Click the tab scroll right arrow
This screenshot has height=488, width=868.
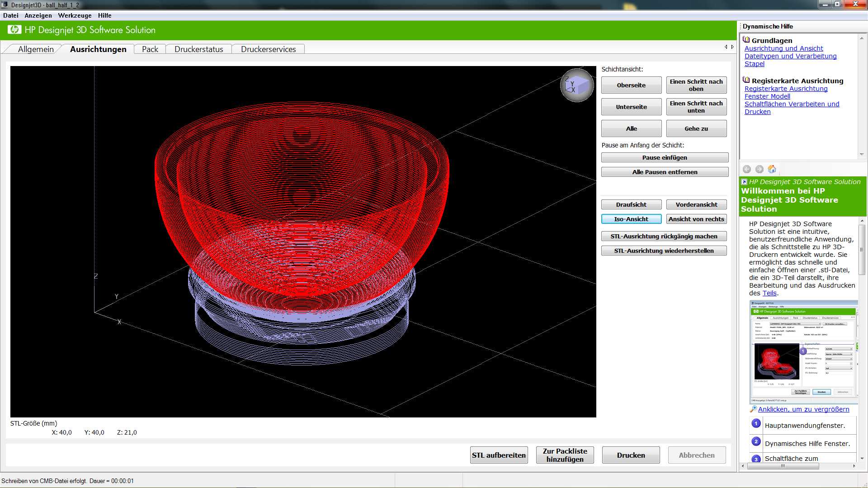click(732, 47)
